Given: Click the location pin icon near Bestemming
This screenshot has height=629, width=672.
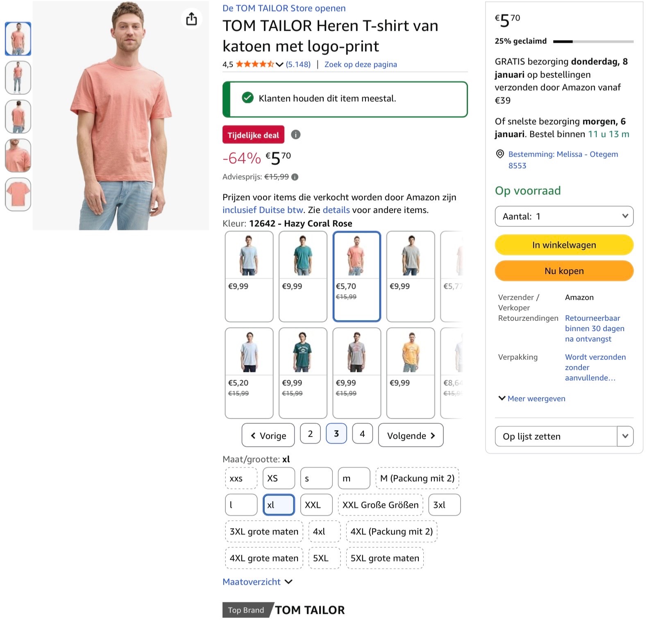Looking at the screenshot, I should [500, 154].
